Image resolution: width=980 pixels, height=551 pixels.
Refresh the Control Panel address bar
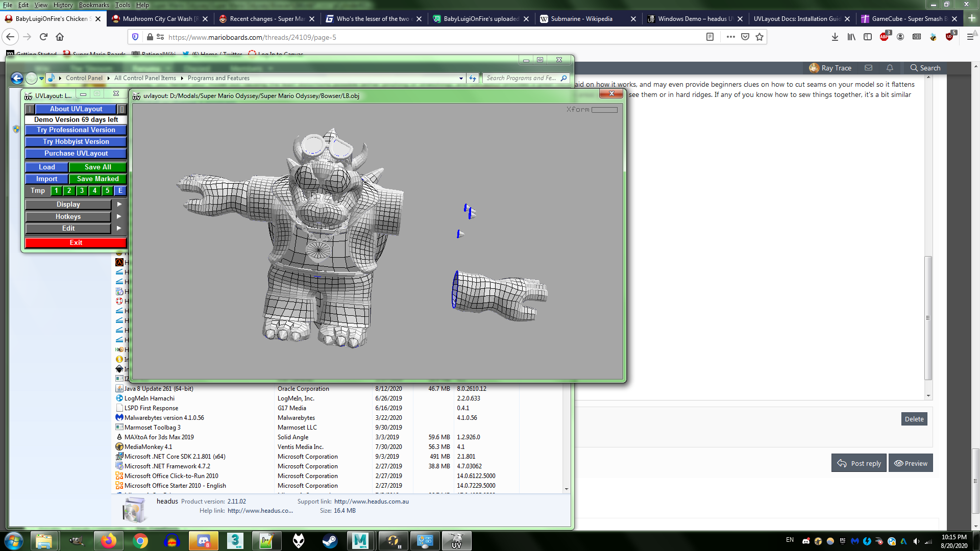pos(473,78)
